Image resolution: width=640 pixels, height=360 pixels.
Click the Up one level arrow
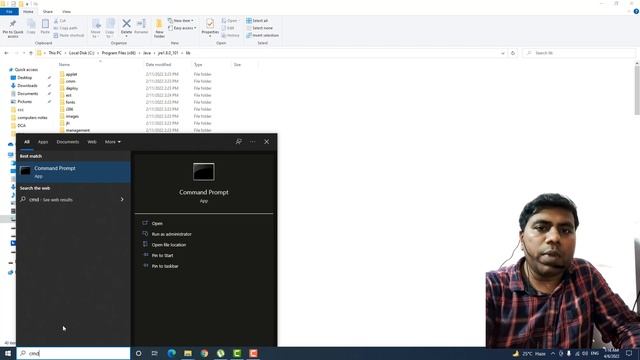click(x=31, y=53)
